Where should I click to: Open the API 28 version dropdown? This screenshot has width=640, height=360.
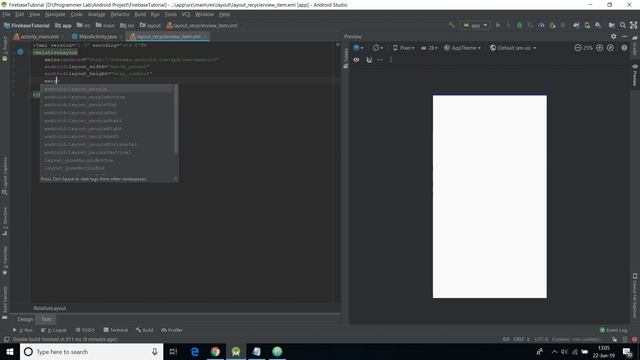click(429, 48)
